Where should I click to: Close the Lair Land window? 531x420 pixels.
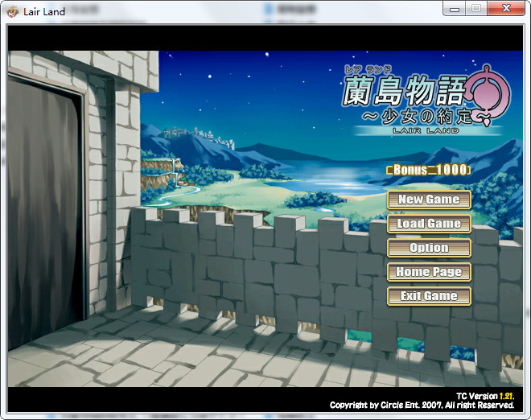coord(506,8)
